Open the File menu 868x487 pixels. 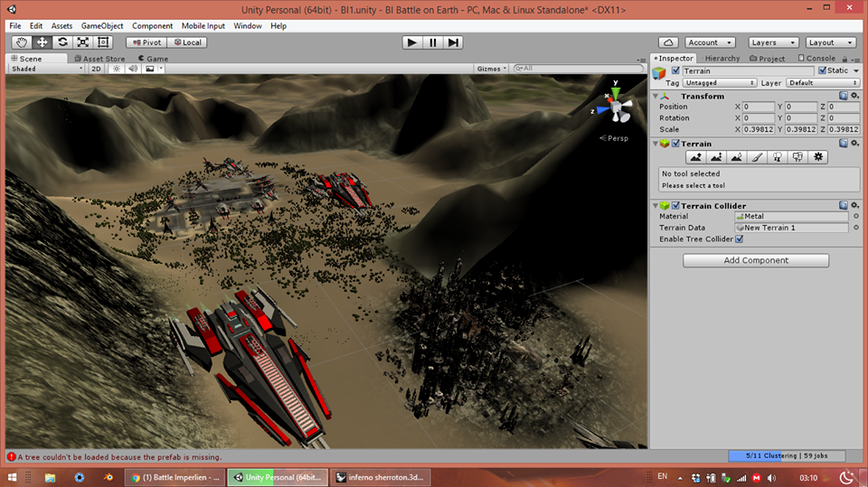coord(15,26)
